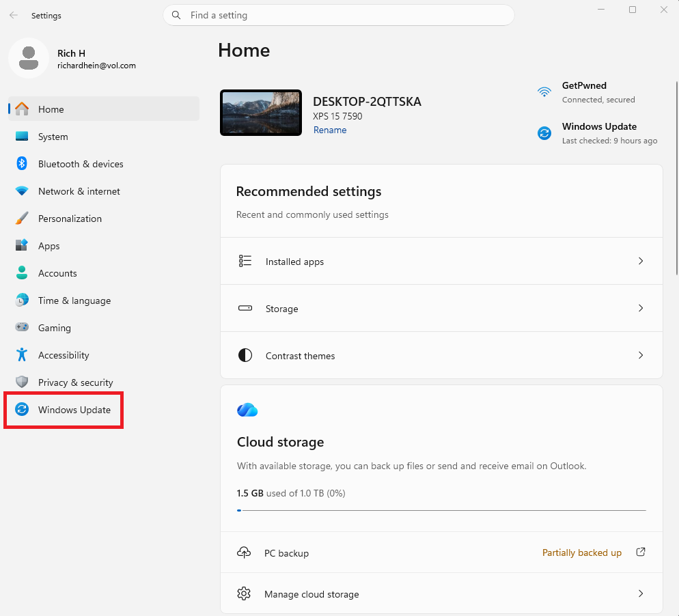679x616 pixels.
Task: Open PC backup row
Action: pos(441,552)
